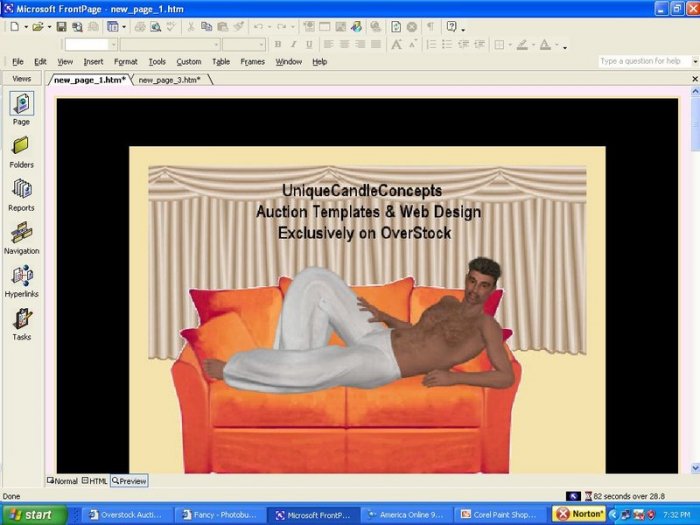Toggle Bold formatting button
Screen dimensions: 700x525
(x=278, y=44)
